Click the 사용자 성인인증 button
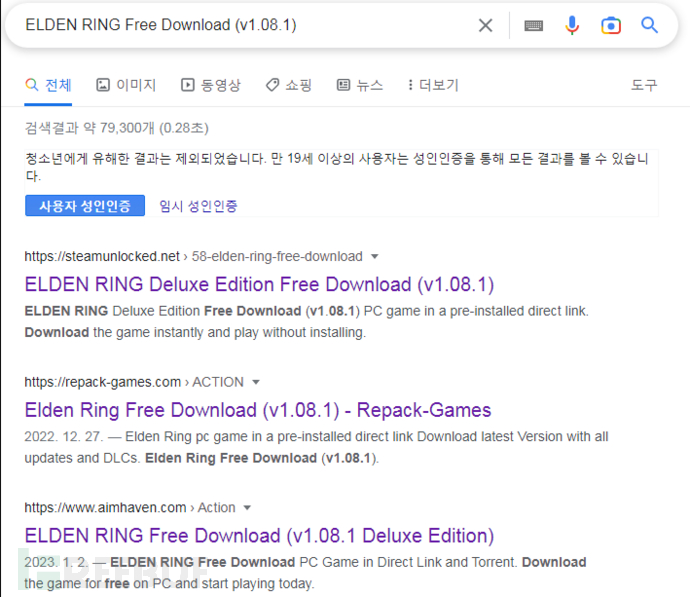 (x=85, y=205)
